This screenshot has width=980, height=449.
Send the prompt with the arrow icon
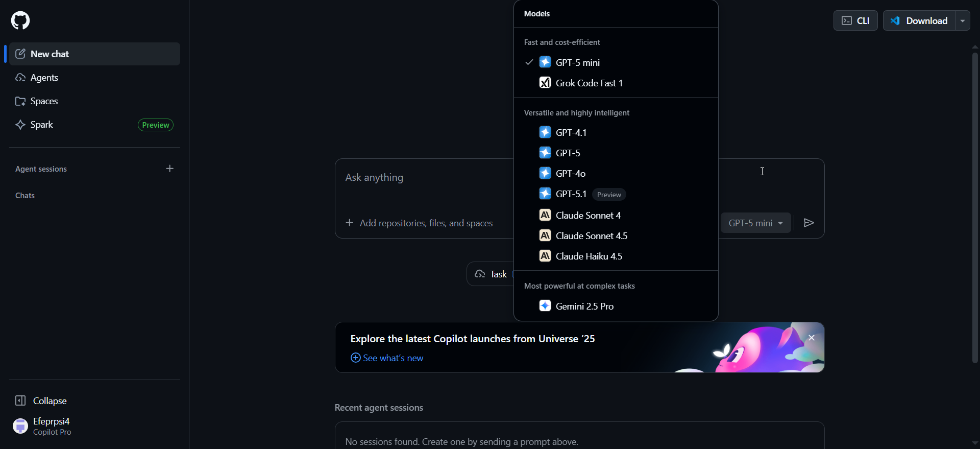click(x=808, y=223)
